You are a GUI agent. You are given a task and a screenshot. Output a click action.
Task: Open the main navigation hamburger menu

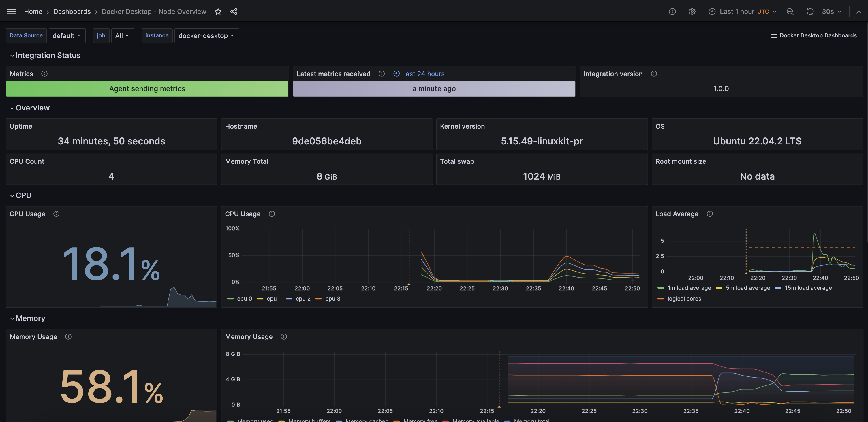(11, 11)
